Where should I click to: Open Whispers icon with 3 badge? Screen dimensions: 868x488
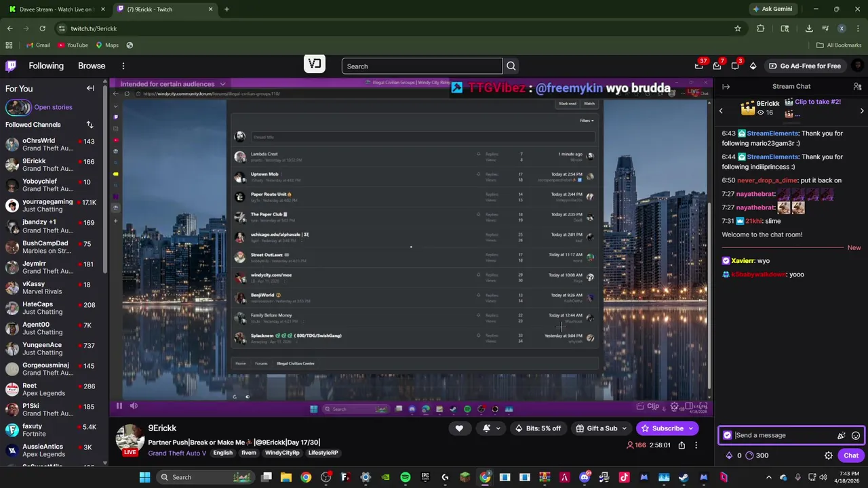coord(735,66)
